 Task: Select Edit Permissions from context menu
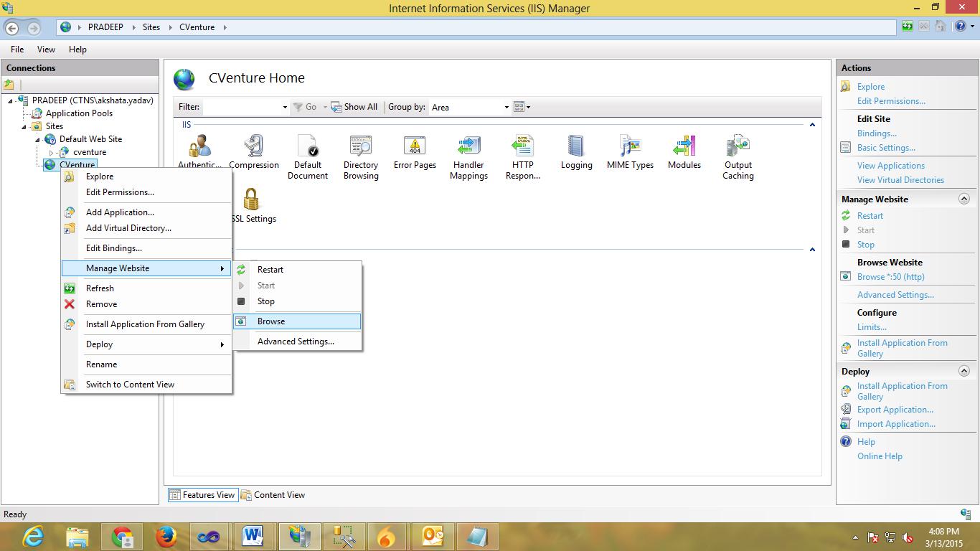(146, 192)
